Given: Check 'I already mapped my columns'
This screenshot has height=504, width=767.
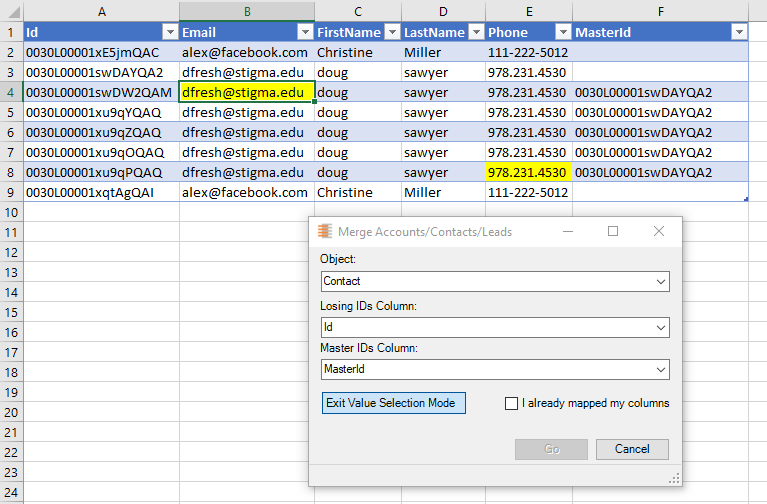Looking at the screenshot, I should [511, 403].
